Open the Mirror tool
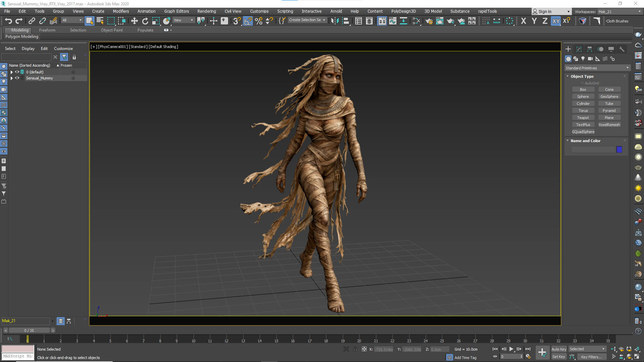Image resolution: width=644 pixels, height=362 pixels. point(334,21)
